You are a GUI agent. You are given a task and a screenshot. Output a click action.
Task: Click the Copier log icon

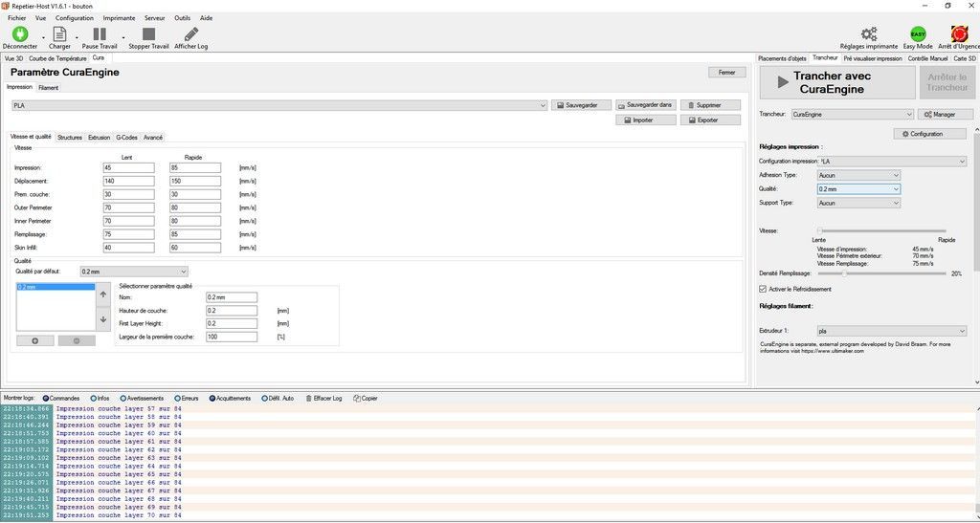[x=356, y=398]
